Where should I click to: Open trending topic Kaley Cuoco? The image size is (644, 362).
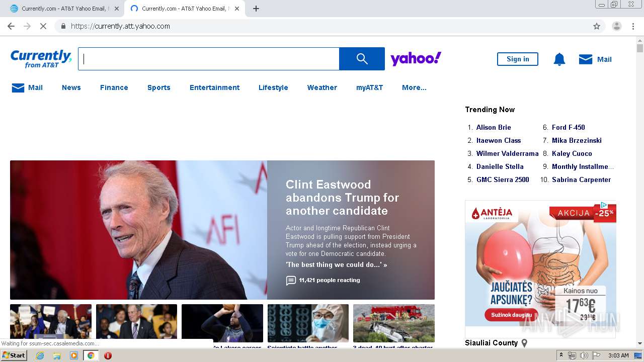click(572, 153)
